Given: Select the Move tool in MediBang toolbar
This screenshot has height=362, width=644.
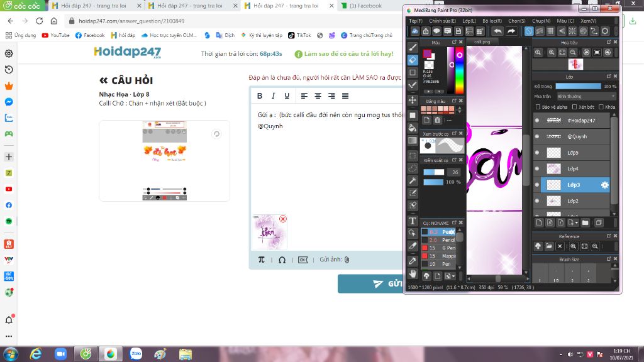Looking at the screenshot, I should 413,100.
